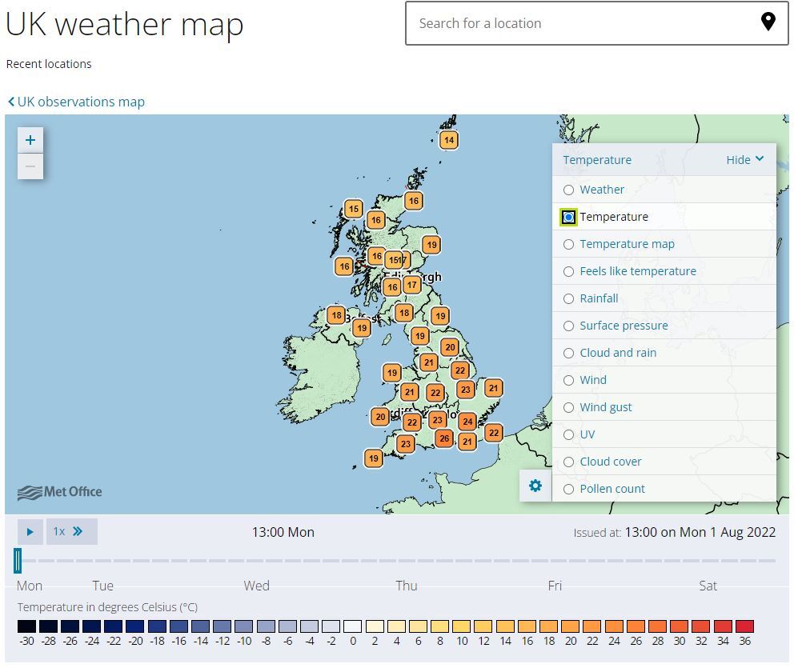
Task: Change animation speed 1x control
Action: pyautogui.click(x=71, y=531)
